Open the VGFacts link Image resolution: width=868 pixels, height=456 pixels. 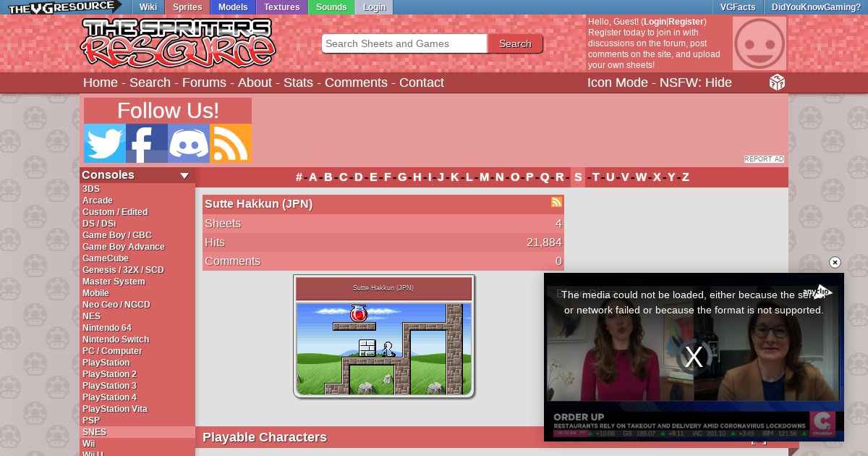(738, 7)
